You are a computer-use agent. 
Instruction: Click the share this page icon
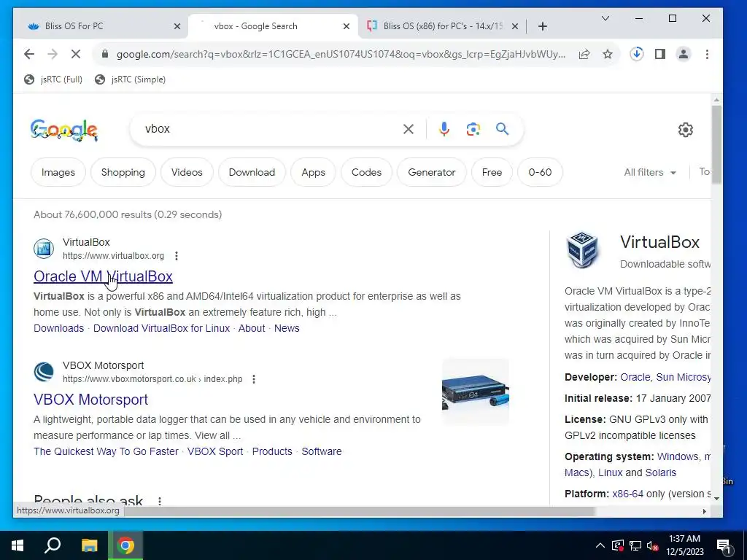[x=584, y=54]
